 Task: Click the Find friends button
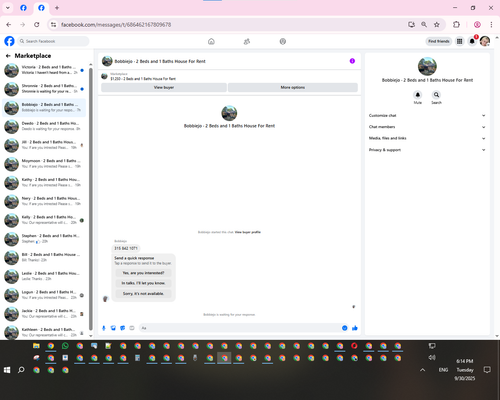pyautogui.click(x=439, y=41)
